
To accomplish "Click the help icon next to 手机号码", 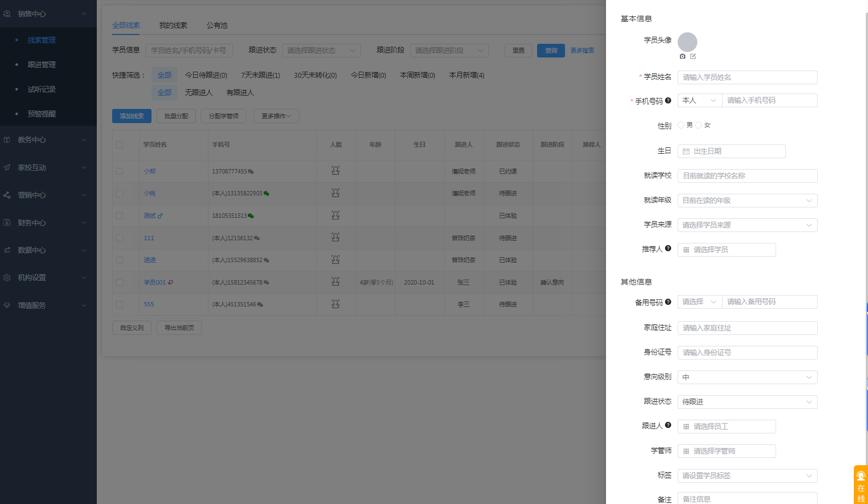I will coord(668,101).
